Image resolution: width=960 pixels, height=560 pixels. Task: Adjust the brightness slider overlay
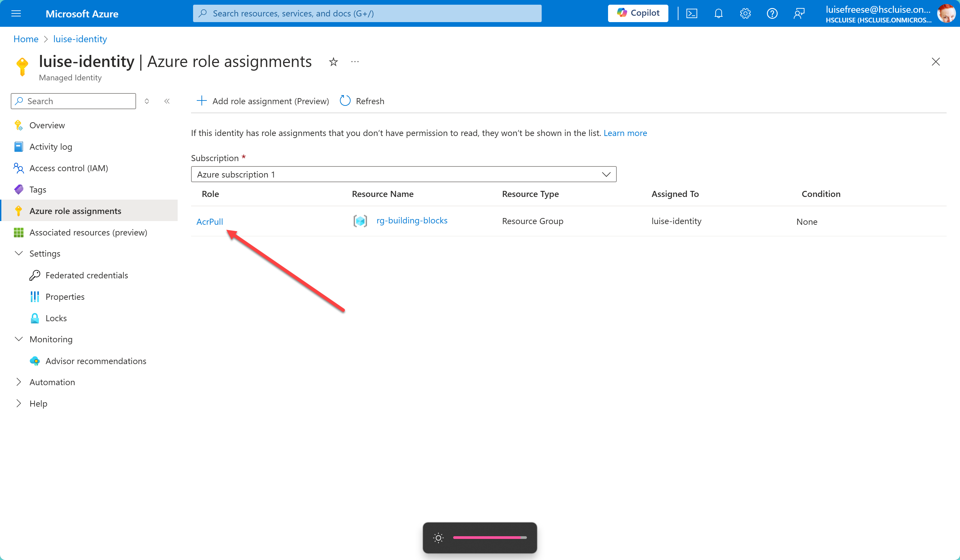pyautogui.click(x=489, y=538)
